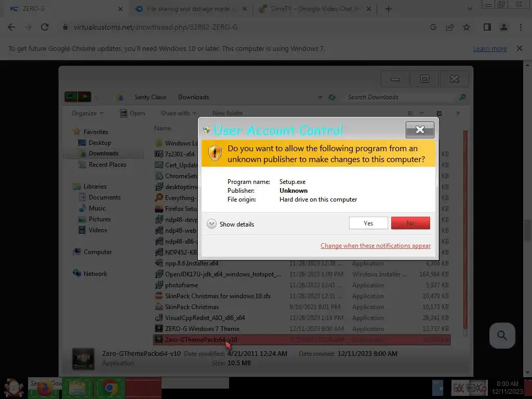Click the Google icon in address bar

433,27
